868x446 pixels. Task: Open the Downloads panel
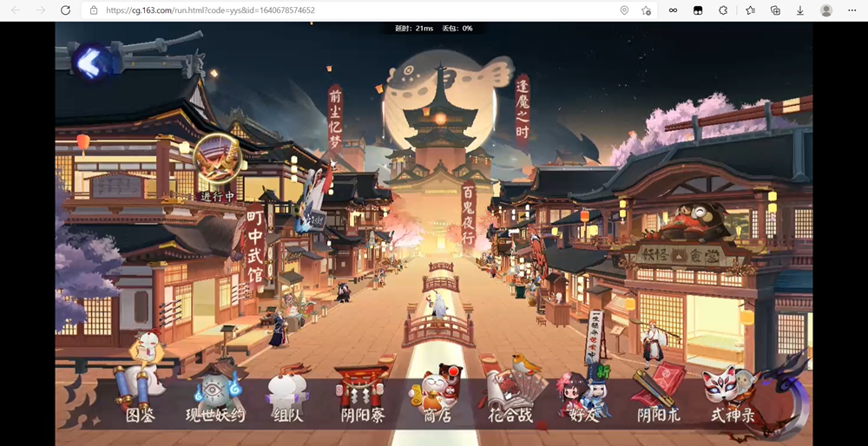tap(800, 10)
